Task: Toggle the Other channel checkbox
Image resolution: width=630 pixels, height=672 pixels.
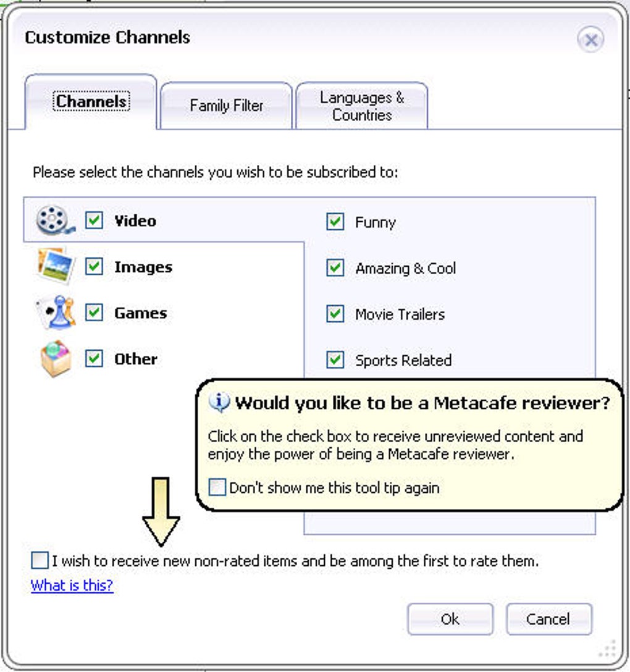Action: pyautogui.click(x=94, y=359)
